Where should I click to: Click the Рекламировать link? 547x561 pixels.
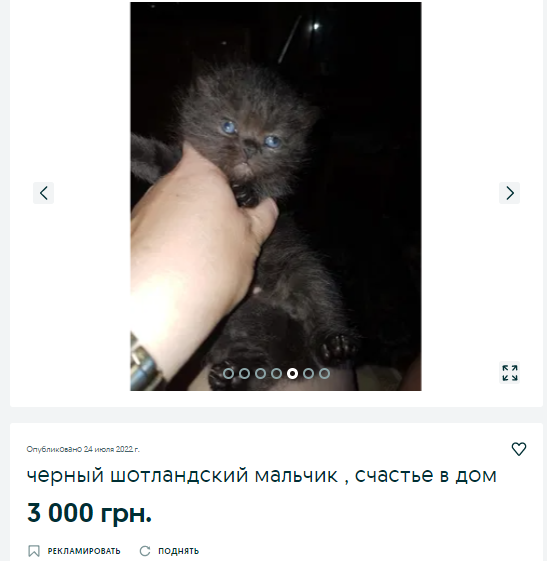(x=84, y=551)
